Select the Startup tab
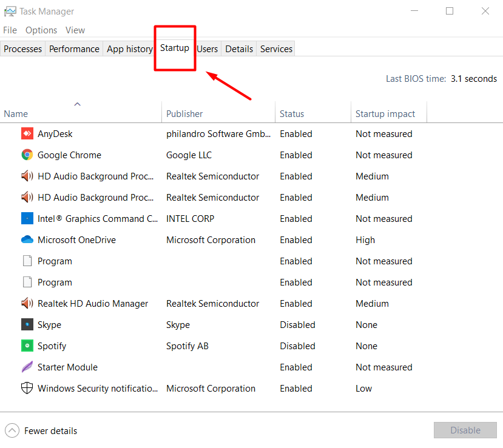 (175, 48)
